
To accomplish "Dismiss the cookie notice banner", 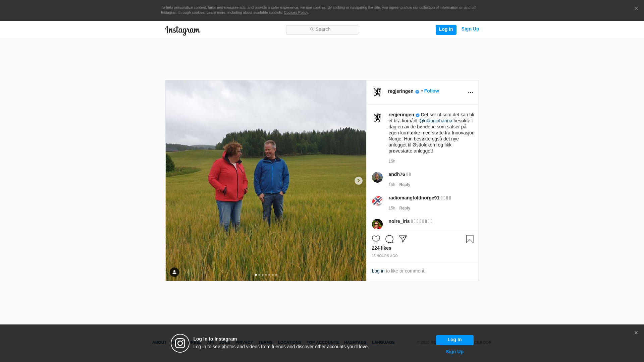I will pos(636,9).
